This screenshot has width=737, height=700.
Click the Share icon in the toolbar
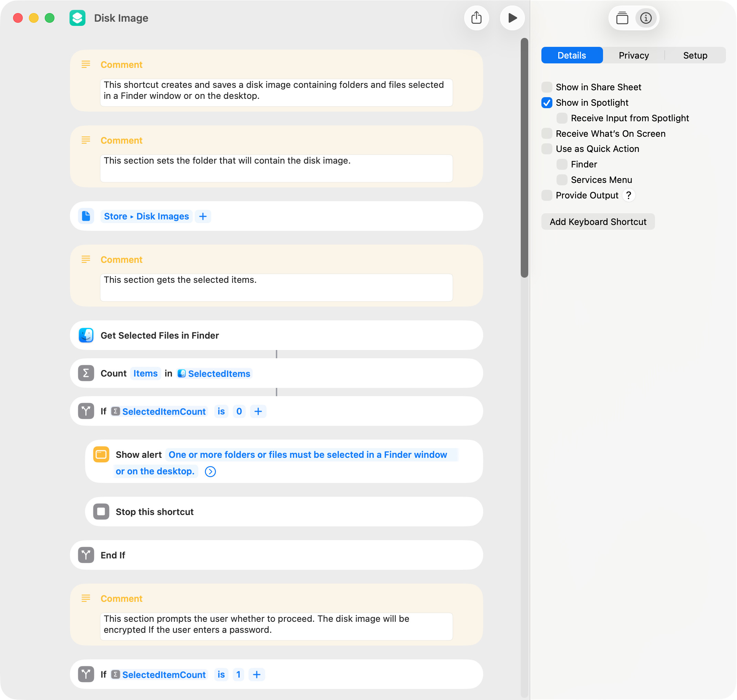(476, 18)
